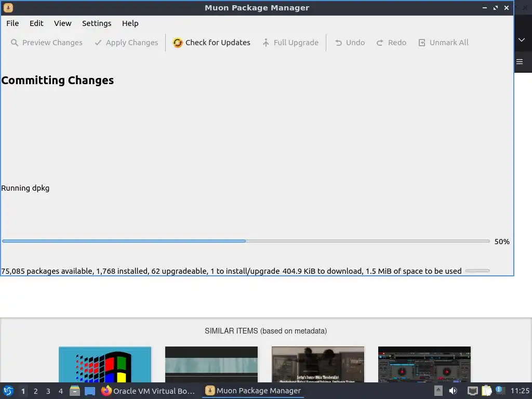532x399 pixels.
Task: Switch to virtual desktop 1
Action: [23, 391]
